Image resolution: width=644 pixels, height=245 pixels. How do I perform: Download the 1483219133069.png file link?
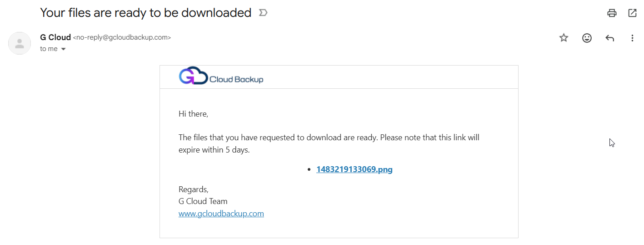(354, 169)
